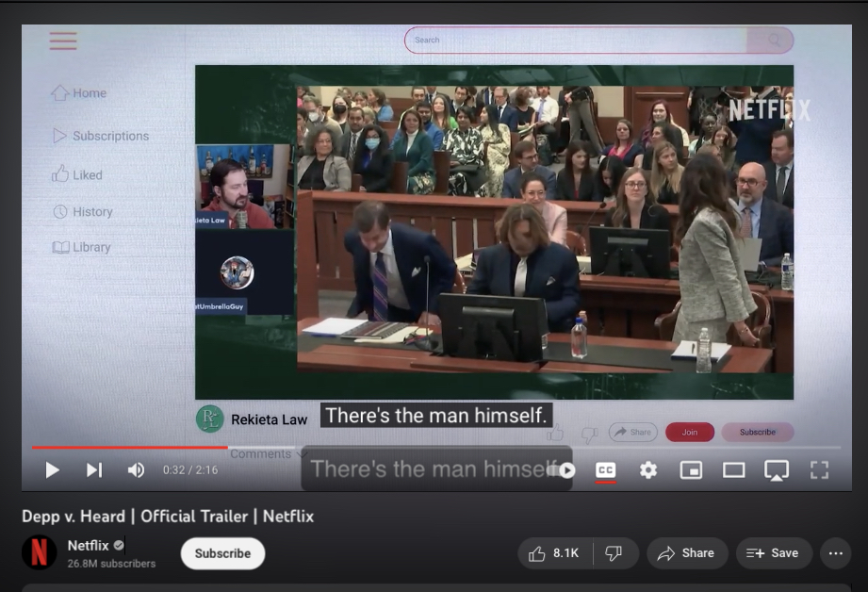
Task: Click the outlined Share button inside the video
Action: 633,432
